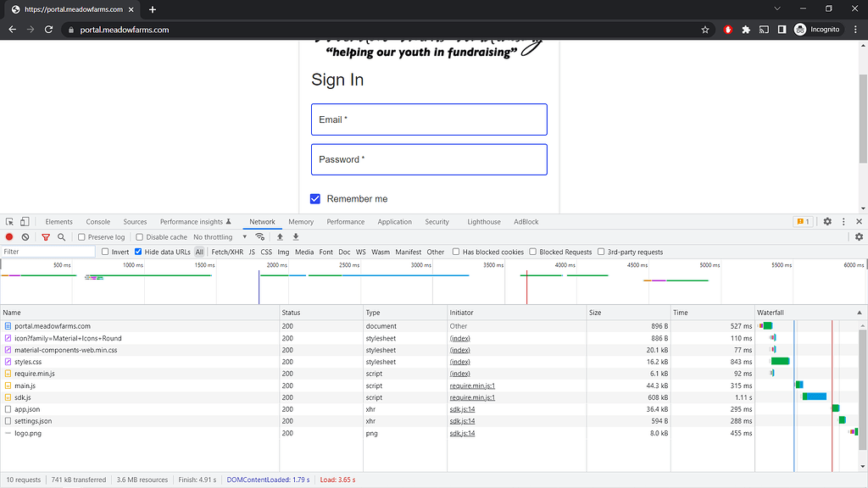Viewport: 868px width, 488px height.
Task: Open the Lighthouse tab
Action: tap(484, 221)
